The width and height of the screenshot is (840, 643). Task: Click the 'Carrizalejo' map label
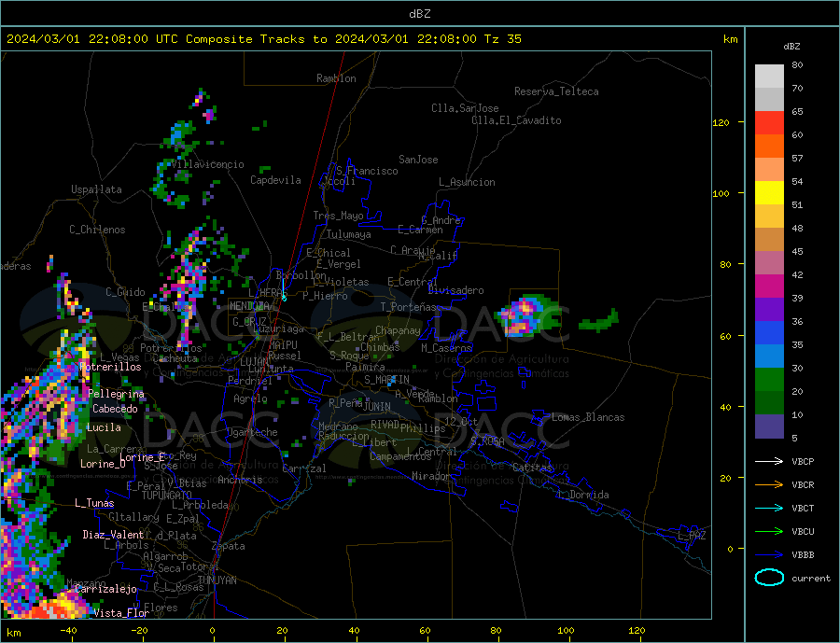[105, 589]
